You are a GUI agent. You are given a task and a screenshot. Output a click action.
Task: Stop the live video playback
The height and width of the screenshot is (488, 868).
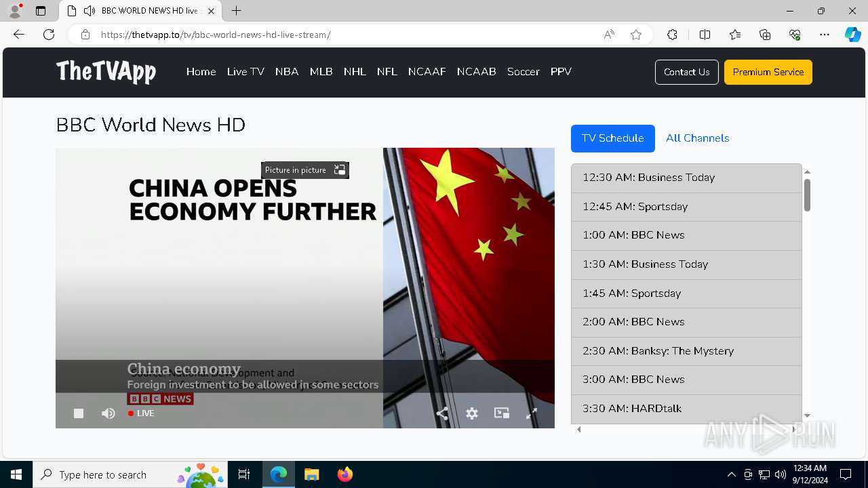point(79,413)
